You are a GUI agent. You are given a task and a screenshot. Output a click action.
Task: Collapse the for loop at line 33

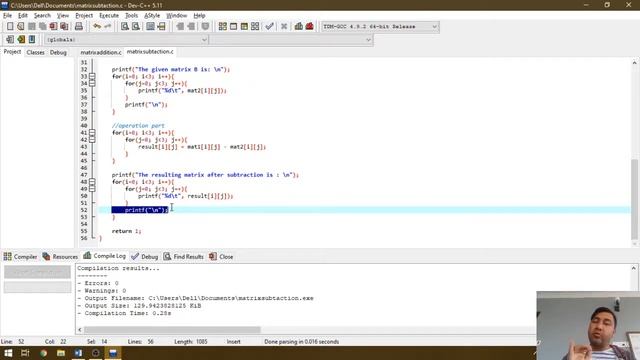pyautogui.click(x=92, y=76)
